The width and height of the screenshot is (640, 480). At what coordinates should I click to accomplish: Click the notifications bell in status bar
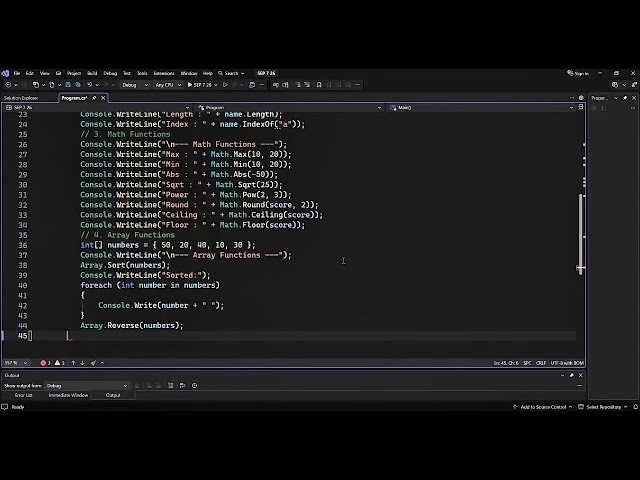636,407
